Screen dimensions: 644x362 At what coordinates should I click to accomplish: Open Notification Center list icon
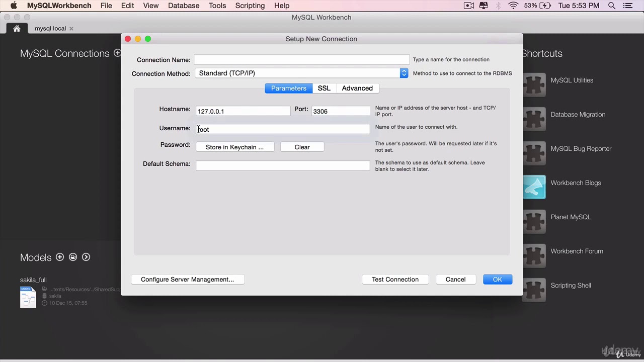click(x=627, y=6)
